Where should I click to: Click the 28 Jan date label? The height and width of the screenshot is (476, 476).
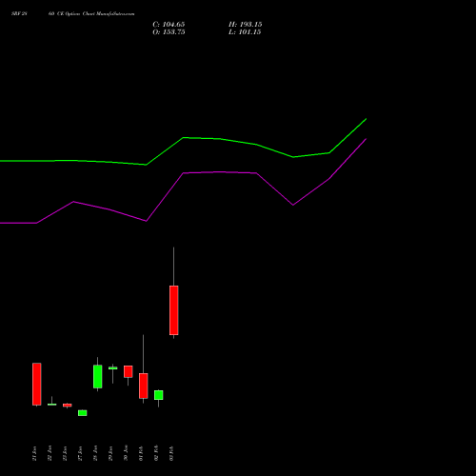pos(95,453)
